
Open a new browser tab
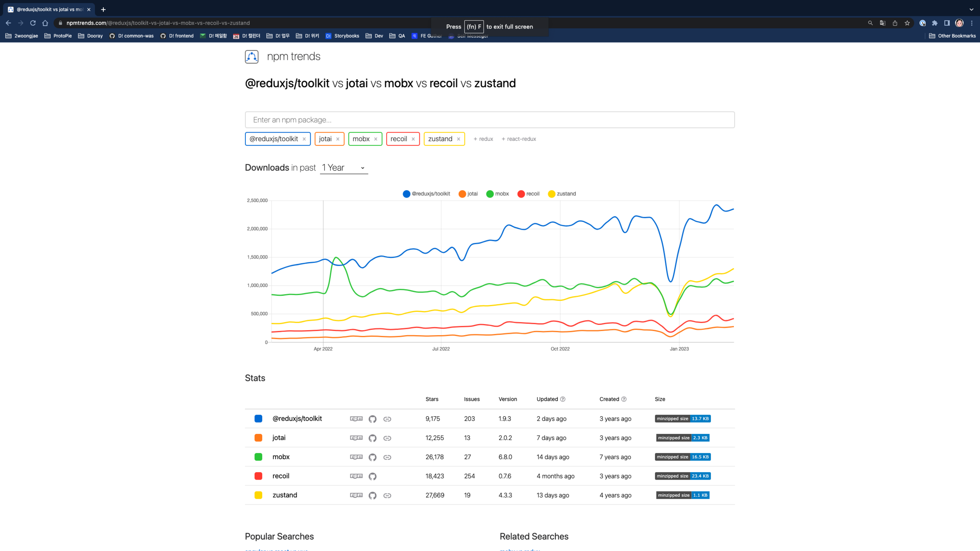[103, 9]
